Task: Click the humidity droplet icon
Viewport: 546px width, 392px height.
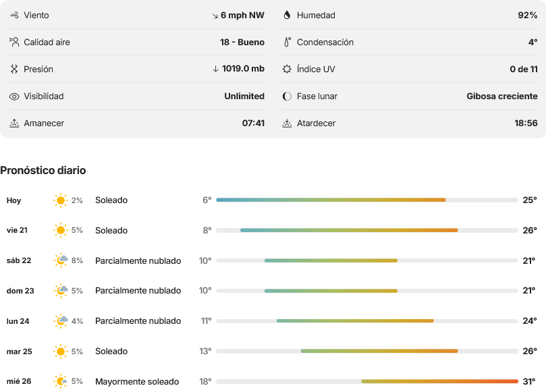Action: (287, 15)
